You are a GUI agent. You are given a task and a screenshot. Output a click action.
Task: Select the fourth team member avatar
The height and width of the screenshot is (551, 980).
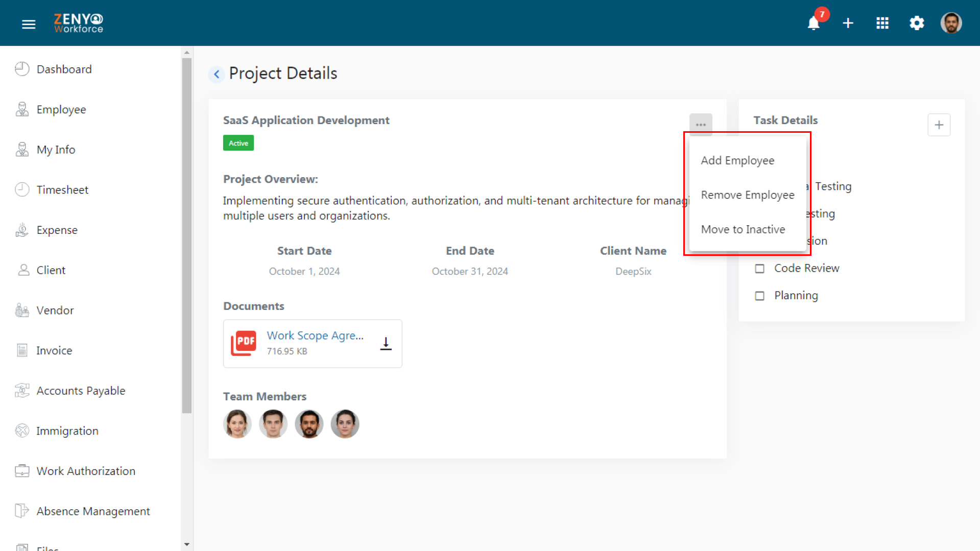pos(345,424)
